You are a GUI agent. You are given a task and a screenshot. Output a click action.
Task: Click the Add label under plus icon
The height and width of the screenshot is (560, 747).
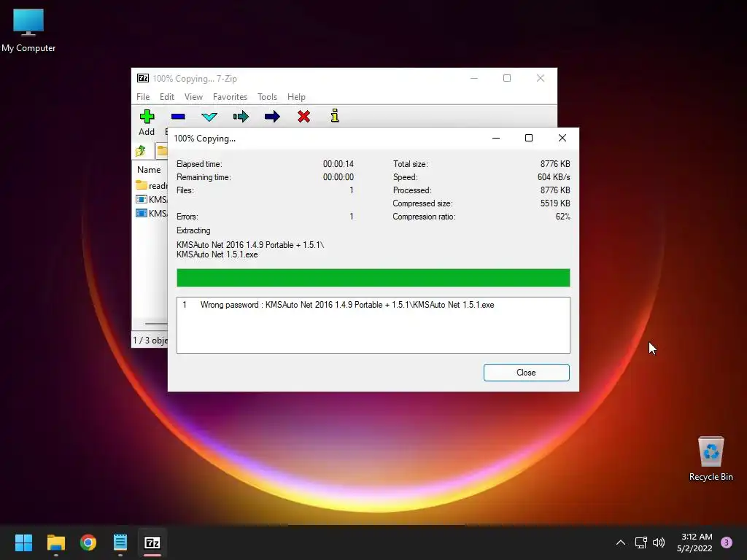pos(146,132)
